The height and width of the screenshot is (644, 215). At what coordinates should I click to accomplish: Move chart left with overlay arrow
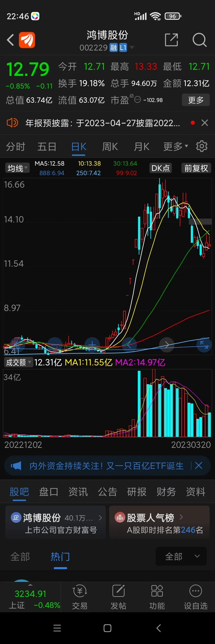[x=129, y=345]
